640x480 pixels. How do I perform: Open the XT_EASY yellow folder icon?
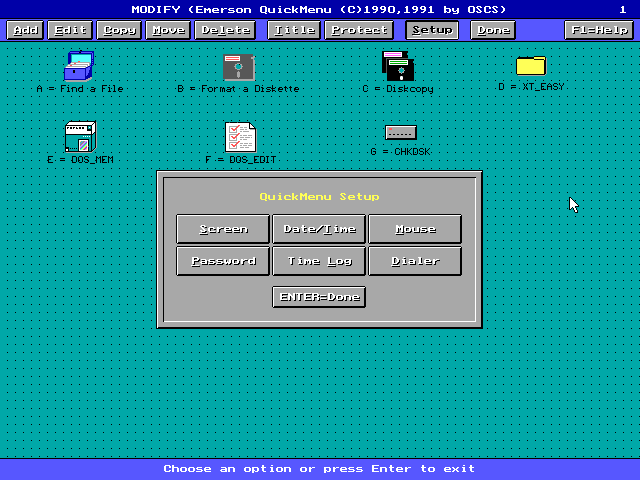pos(531,65)
